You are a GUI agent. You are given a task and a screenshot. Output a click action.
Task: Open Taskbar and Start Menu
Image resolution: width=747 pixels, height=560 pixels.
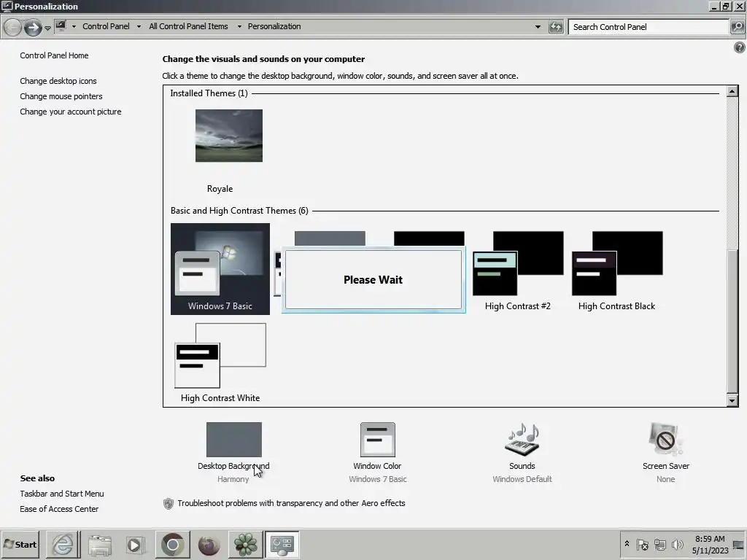click(62, 494)
